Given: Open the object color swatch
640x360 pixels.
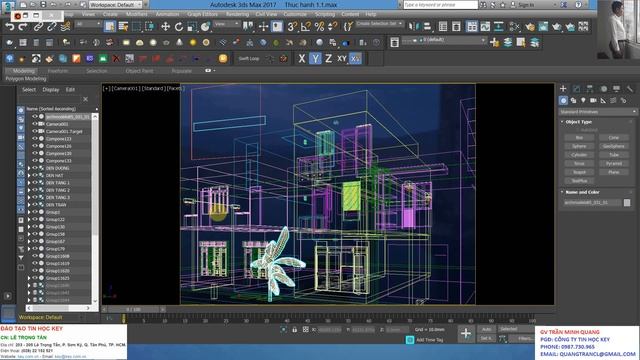Looking at the screenshot, I should 627,202.
